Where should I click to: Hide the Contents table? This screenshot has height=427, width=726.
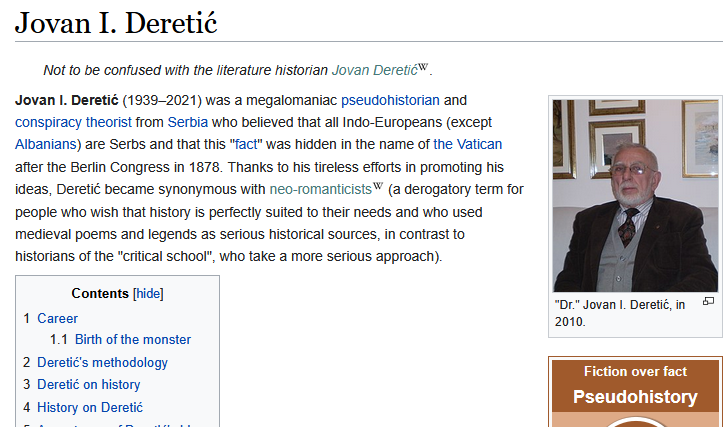[148, 294]
